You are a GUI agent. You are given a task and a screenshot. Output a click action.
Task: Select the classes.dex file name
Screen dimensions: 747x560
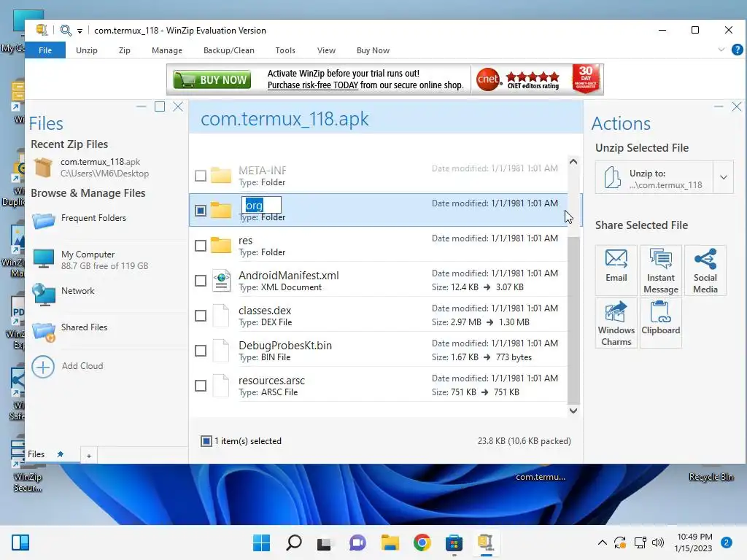click(264, 311)
